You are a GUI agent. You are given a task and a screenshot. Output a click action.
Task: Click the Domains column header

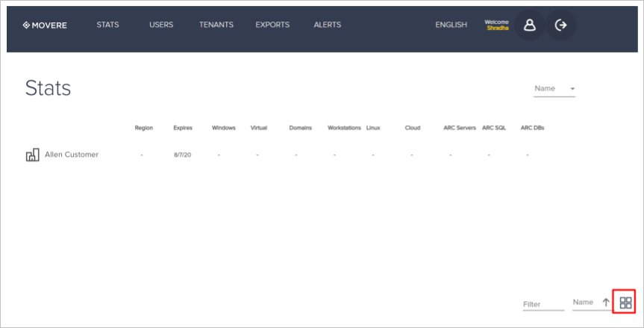tap(300, 128)
